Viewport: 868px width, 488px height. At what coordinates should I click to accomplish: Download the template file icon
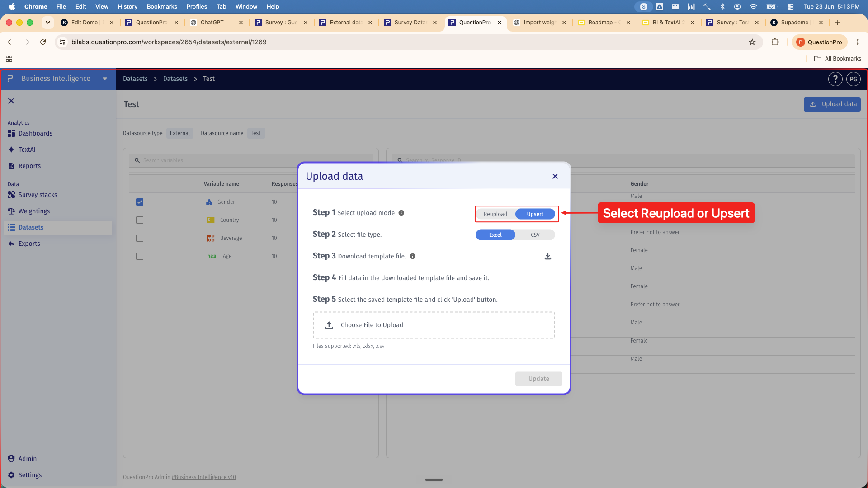click(x=548, y=256)
